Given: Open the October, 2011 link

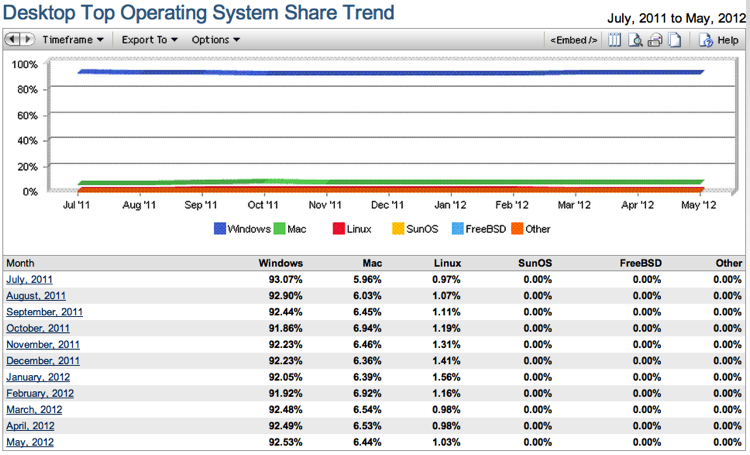Looking at the screenshot, I should 38,328.
